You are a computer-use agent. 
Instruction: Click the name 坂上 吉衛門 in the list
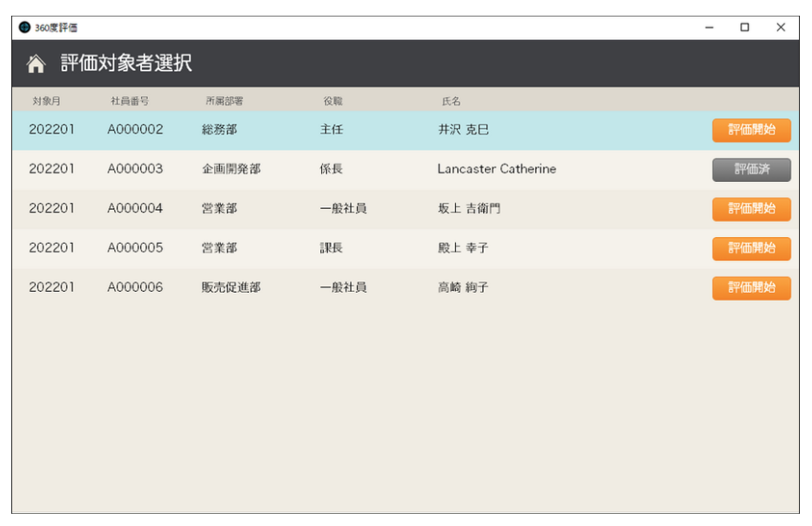(x=468, y=209)
